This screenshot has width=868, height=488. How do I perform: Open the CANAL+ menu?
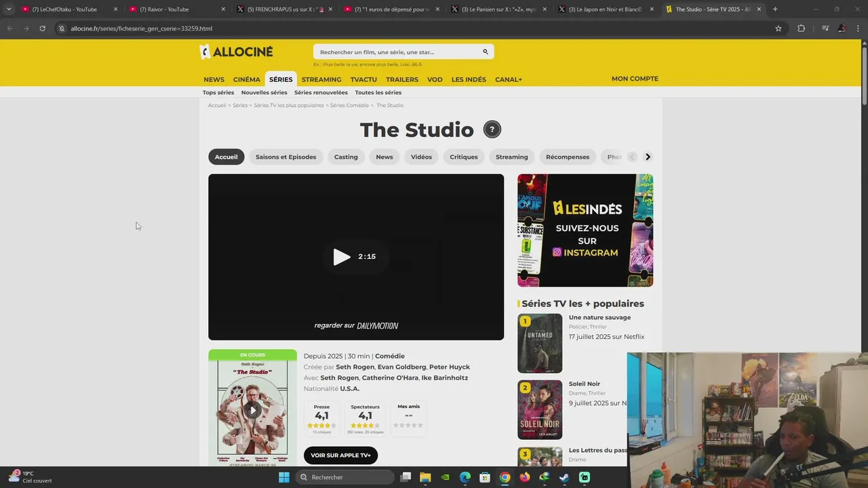tap(509, 79)
